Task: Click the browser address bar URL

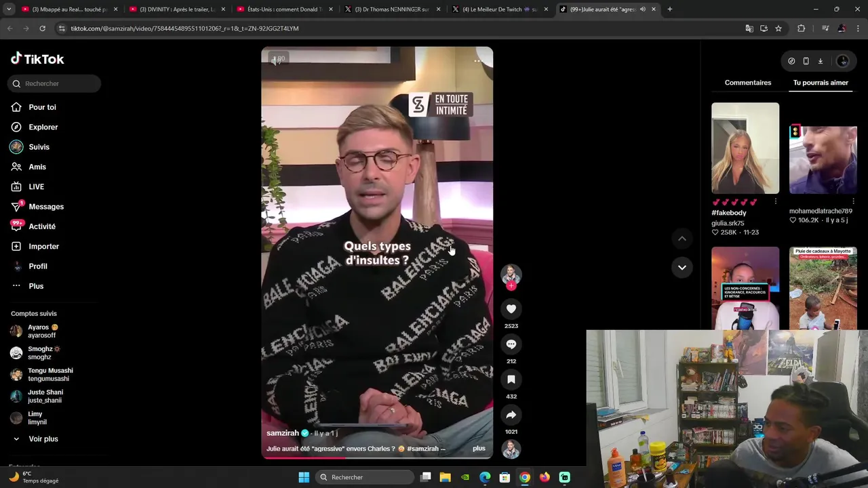Action: (x=185, y=28)
